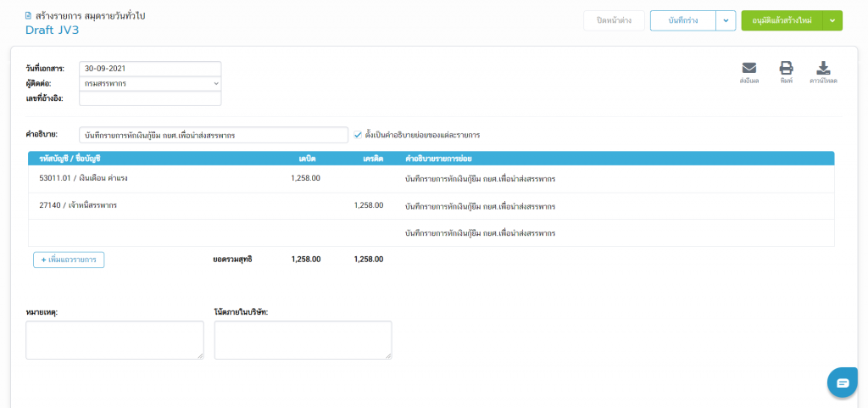Click the email envelope icon
The image size is (868, 408).
748,70
